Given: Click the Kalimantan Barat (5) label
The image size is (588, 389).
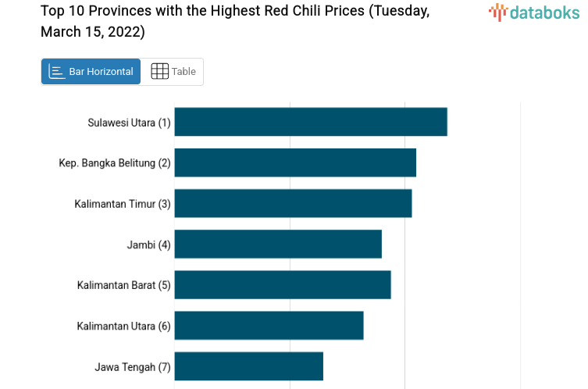Looking at the screenshot, I should [123, 285].
